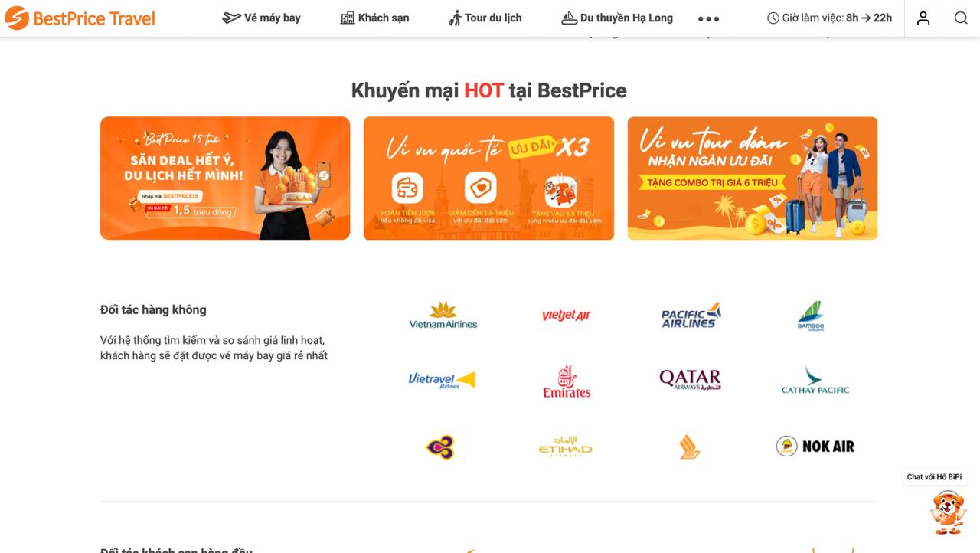Select the Nok Air logo
Viewport: 980px width, 553px height.
pyautogui.click(x=815, y=446)
